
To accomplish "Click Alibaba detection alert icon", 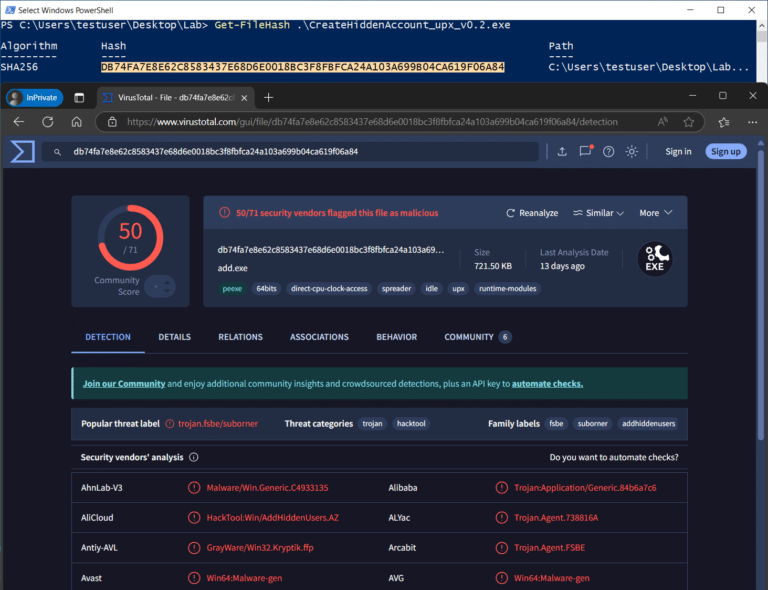I will pyautogui.click(x=502, y=488).
